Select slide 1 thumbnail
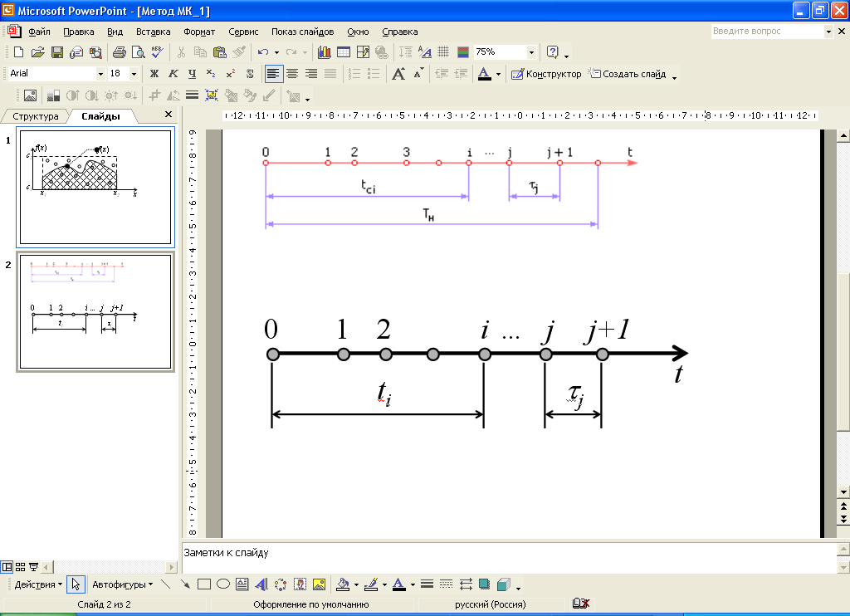Viewport: 850px width, 616px height. [x=95, y=187]
